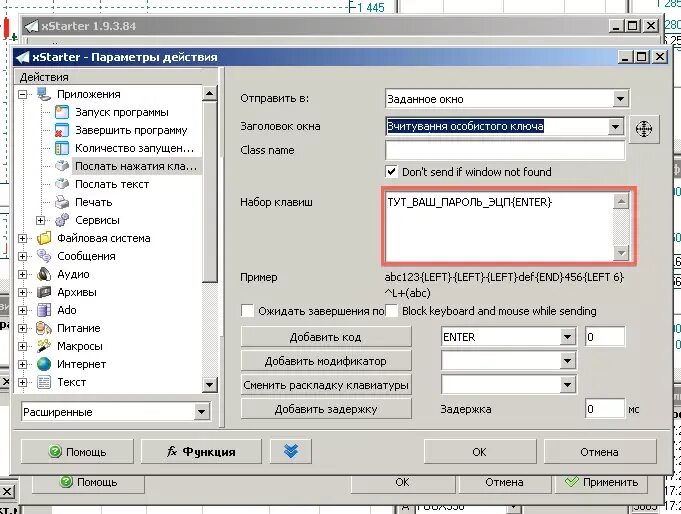Click the Добавить код button

point(326,337)
